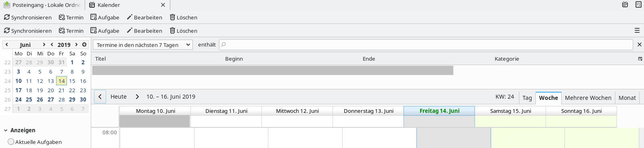The height and width of the screenshot is (148, 644).
Task: Switch to the Tag view tab
Action: point(527,97)
